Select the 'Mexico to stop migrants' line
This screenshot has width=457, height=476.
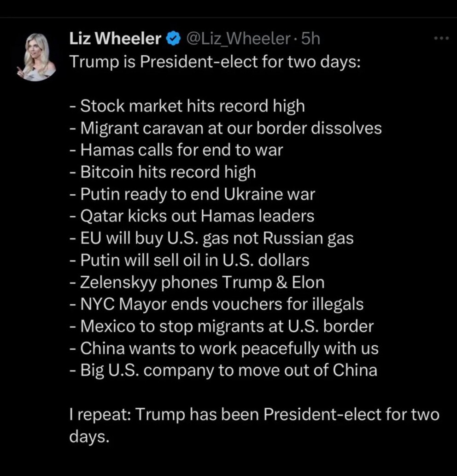point(222,326)
